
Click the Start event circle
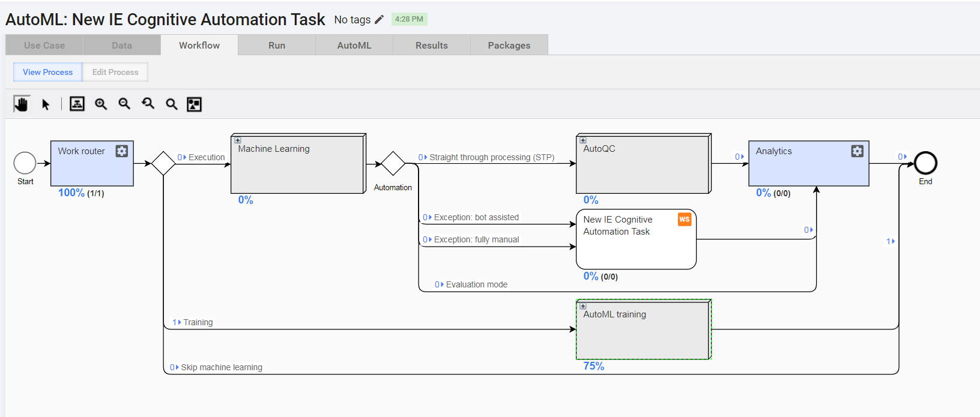click(25, 163)
